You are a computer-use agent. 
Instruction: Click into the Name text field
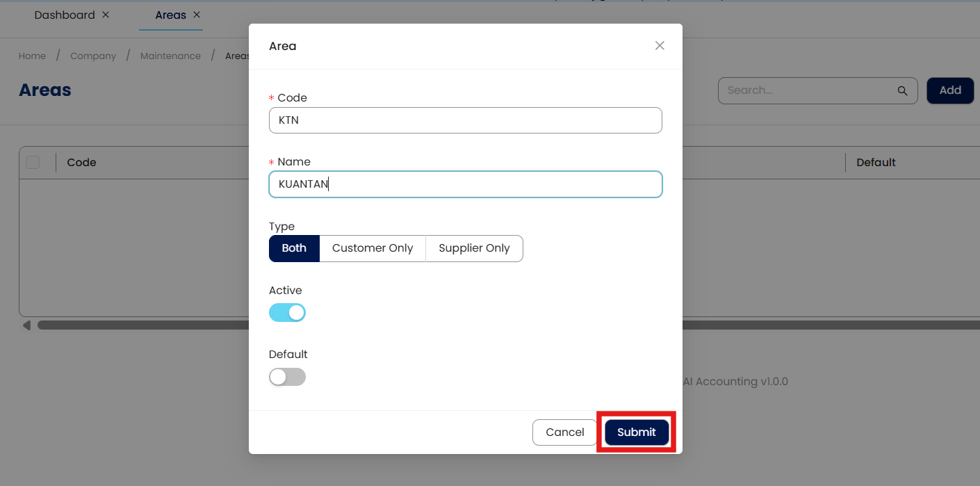coord(465,184)
